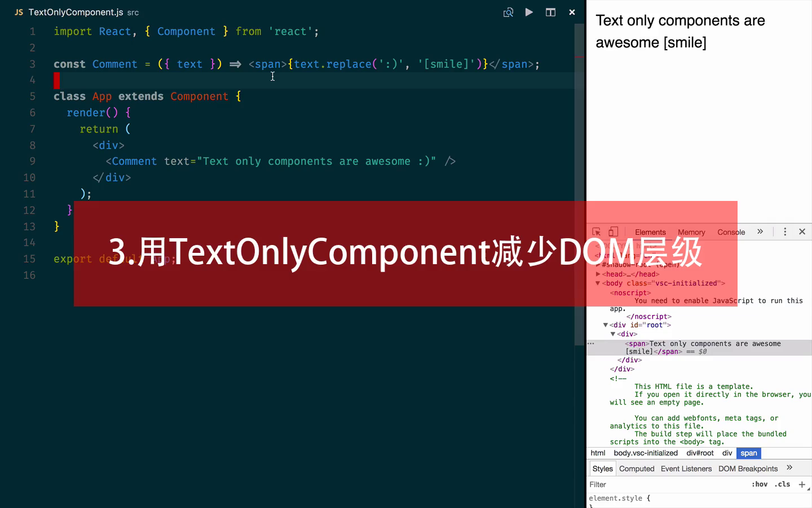Expand the head element node
The width and height of the screenshot is (812, 508).
click(598, 274)
